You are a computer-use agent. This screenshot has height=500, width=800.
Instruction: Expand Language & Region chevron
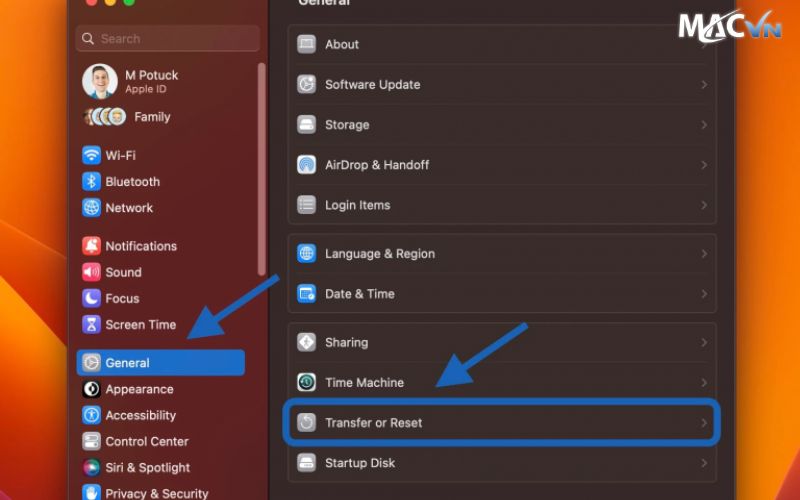pyautogui.click(x=704, y=254)
